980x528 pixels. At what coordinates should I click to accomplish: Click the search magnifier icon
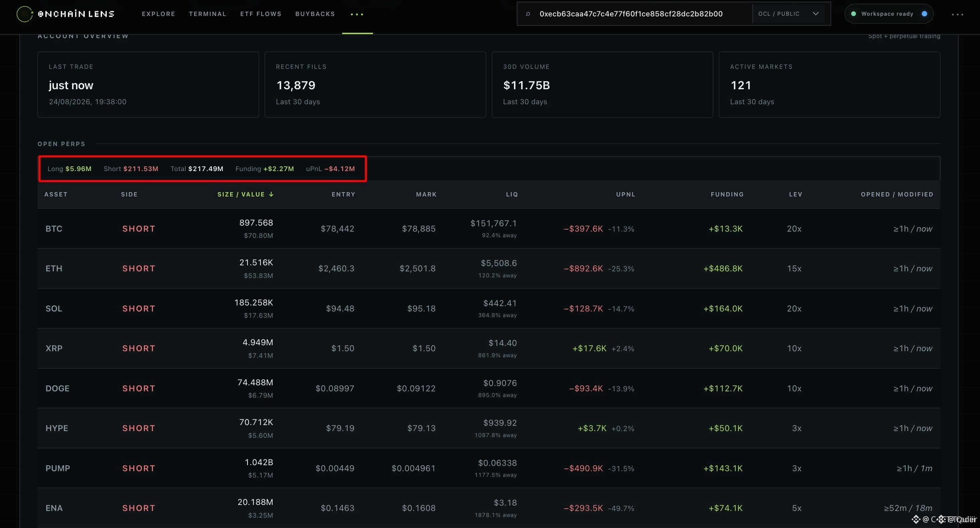pyautogui.click(x=528, y=14)
